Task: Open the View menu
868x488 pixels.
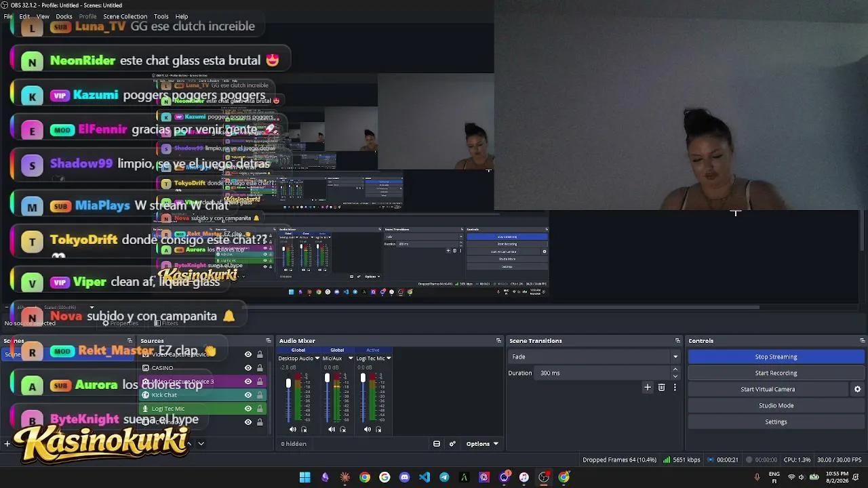Action: click(x=43, y=16)
